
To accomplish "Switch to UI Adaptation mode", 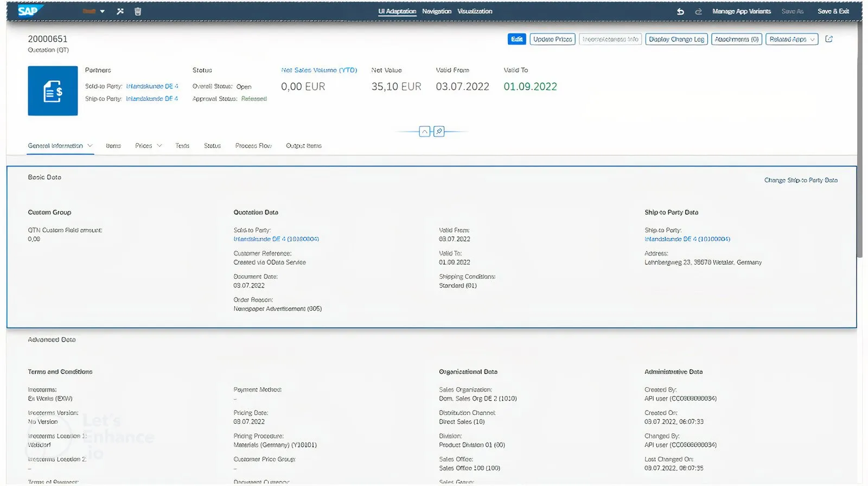I will [x=397, y=11].
